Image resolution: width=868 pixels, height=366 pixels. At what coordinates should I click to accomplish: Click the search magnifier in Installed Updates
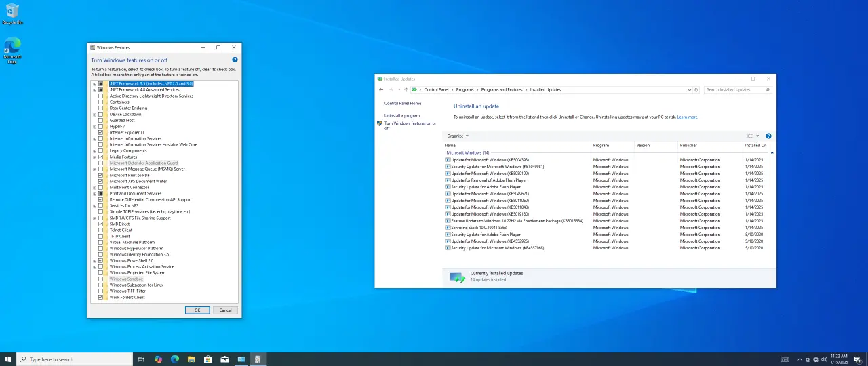pyautogui.click(x=768, y=89)
